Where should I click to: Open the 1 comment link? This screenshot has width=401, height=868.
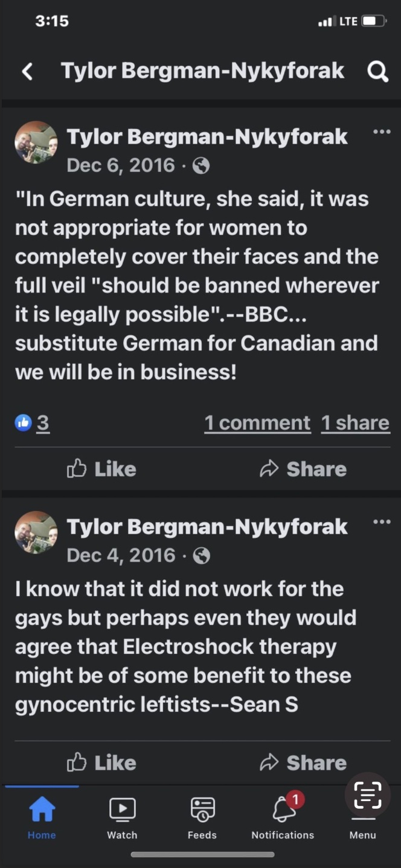pyautogui.click(x=257, y=423)
